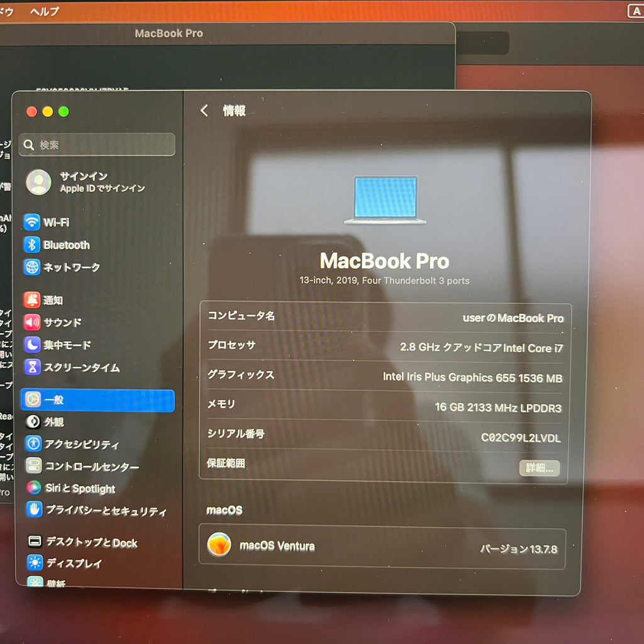
Task: Click the red close button of Settings
Action: click(x=31, y=112)
